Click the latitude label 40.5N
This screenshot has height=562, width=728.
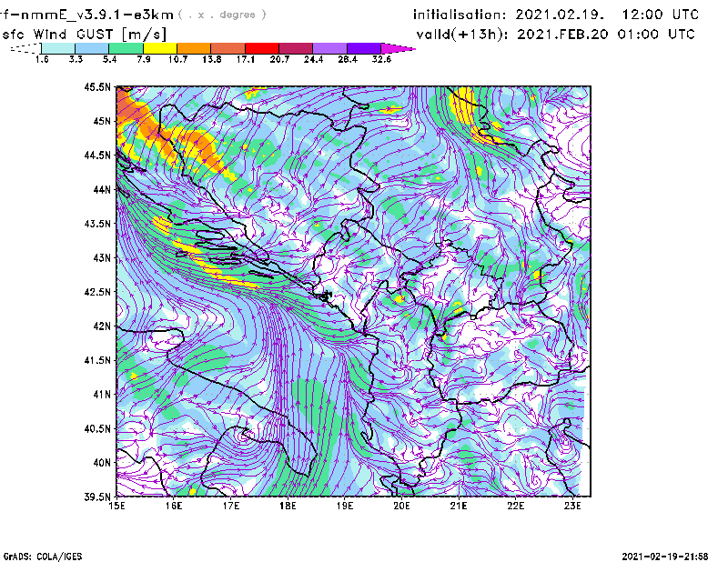pos(97,429)
